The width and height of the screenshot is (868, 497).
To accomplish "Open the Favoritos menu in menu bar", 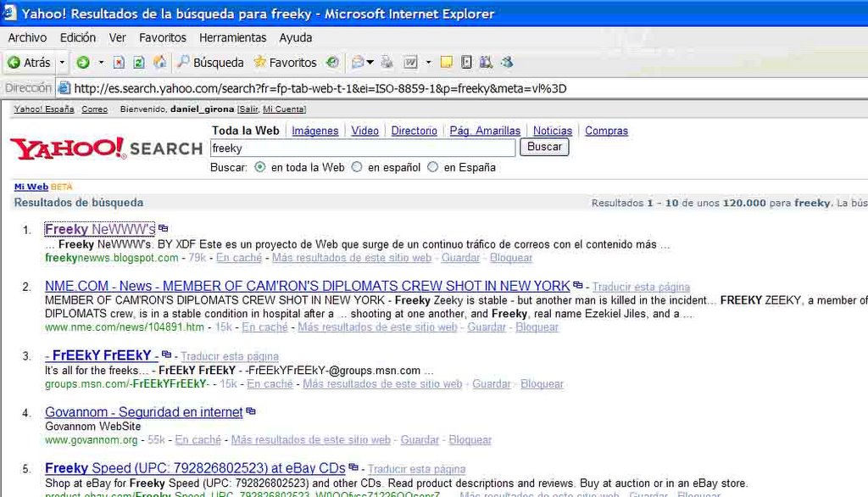I will 163,37.
